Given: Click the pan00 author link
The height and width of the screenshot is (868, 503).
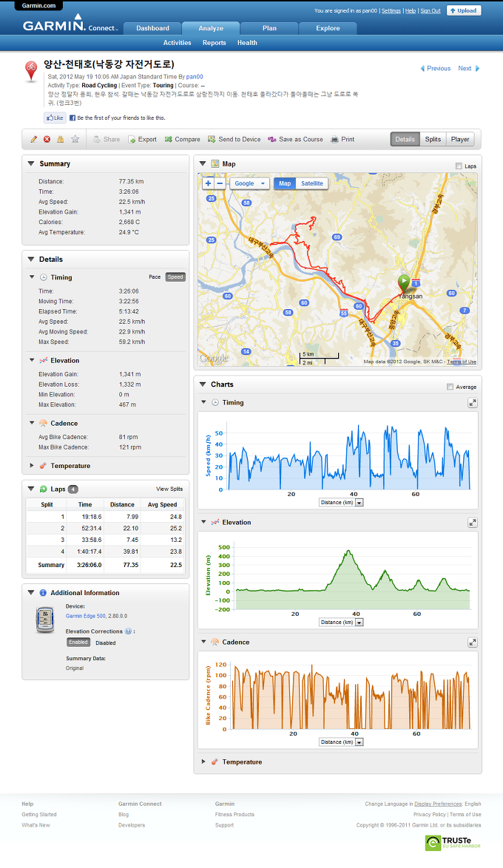Looking at the screenshot, I should pos(195,77).
